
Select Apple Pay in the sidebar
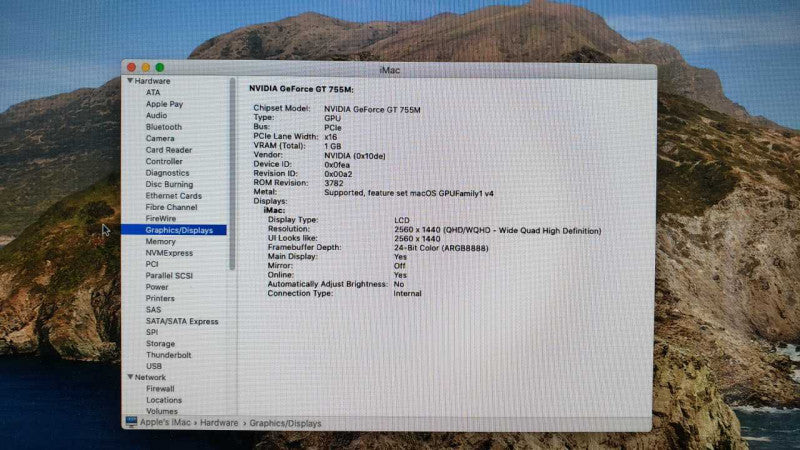click(x=164, y=104)
